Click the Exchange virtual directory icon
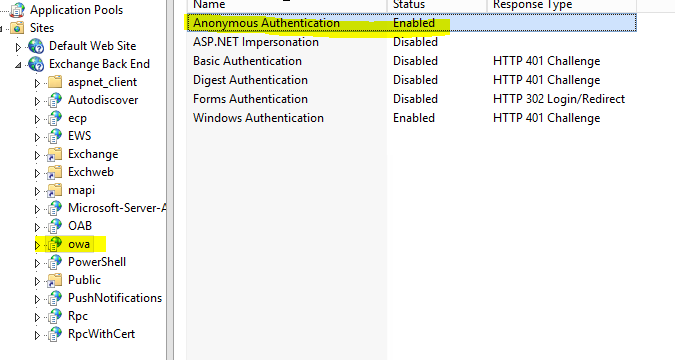This screenshot has width=675, height=360. coord(55,154)
